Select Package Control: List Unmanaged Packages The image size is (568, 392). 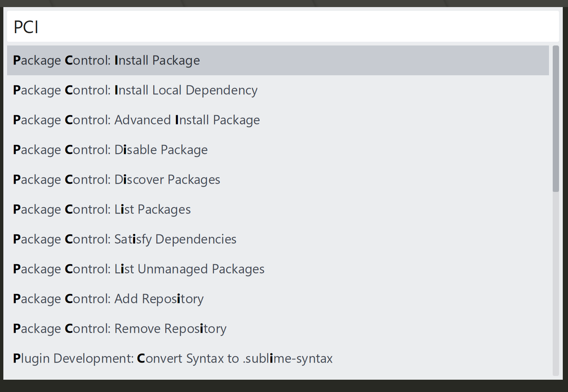pos(278,269)
